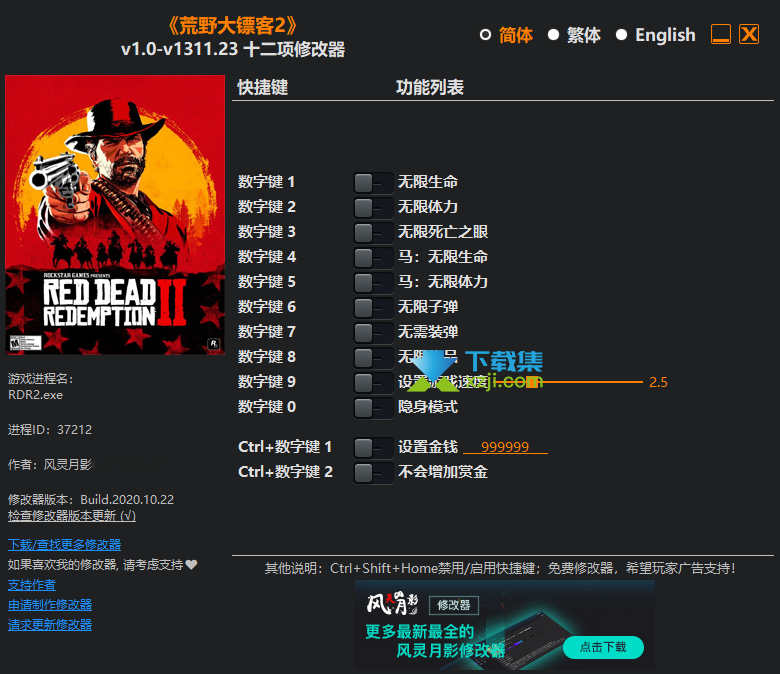Enable 隐身模式 stealth switch
The image size is (780, 674).
pyautogui.click(x=373, y=407)
